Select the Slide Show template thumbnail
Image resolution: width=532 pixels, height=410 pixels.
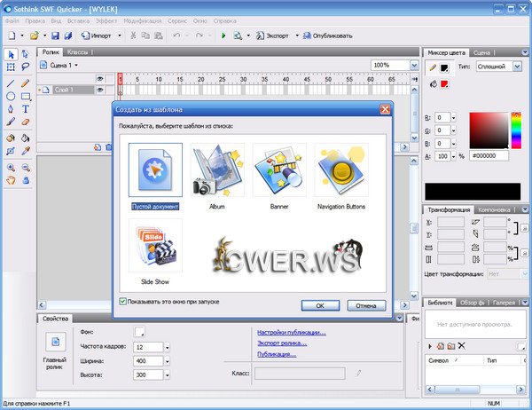click(x=155, y=246)
